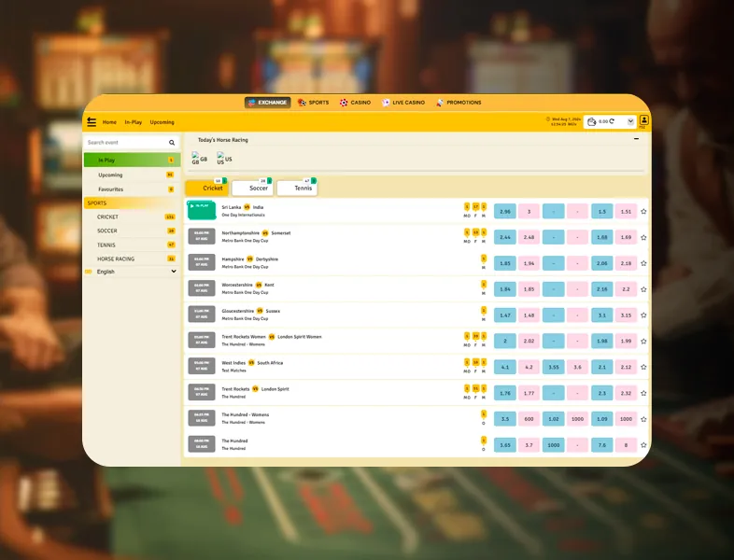Click lay odds 2.2 in Worcestershire vs Kent row
The height and width of the screenshot is (560, 734).
(x=626, y=289)
